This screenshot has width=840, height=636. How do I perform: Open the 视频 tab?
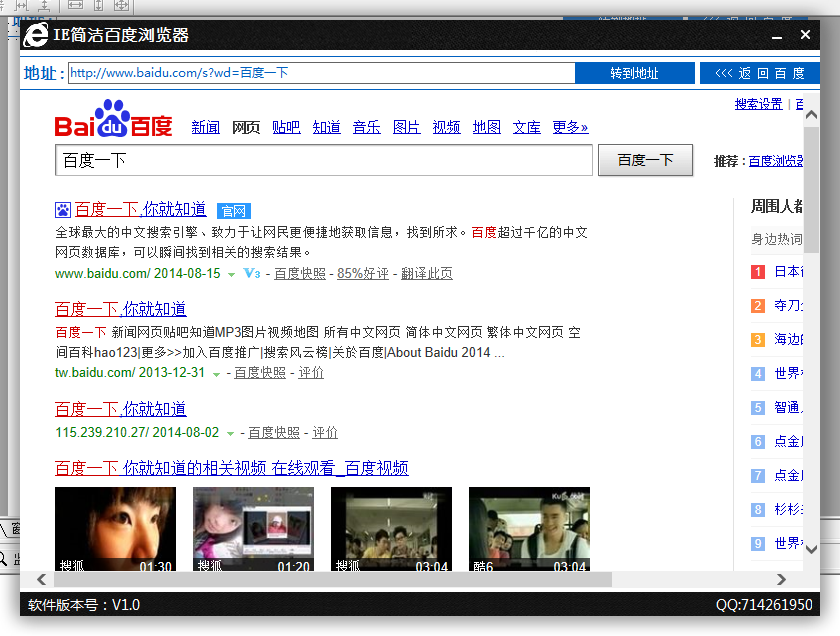pos(446,128)
